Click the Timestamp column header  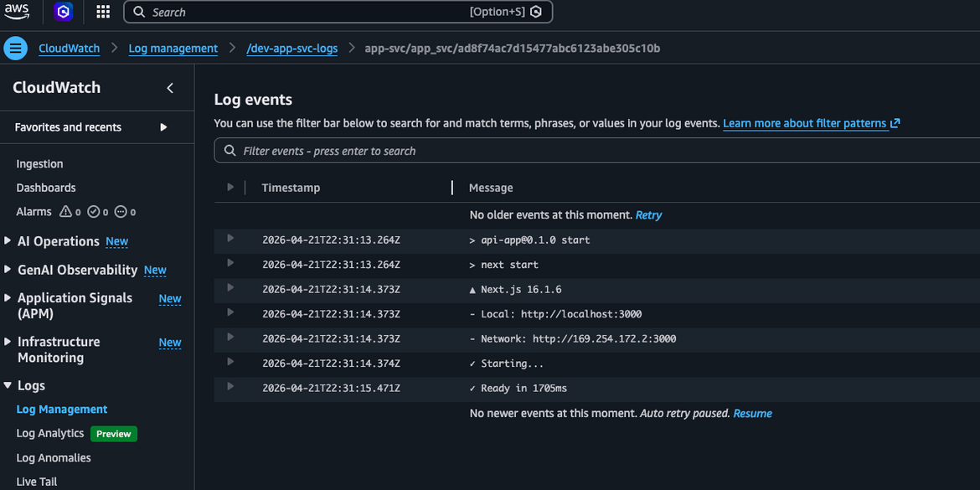[291, 188]
